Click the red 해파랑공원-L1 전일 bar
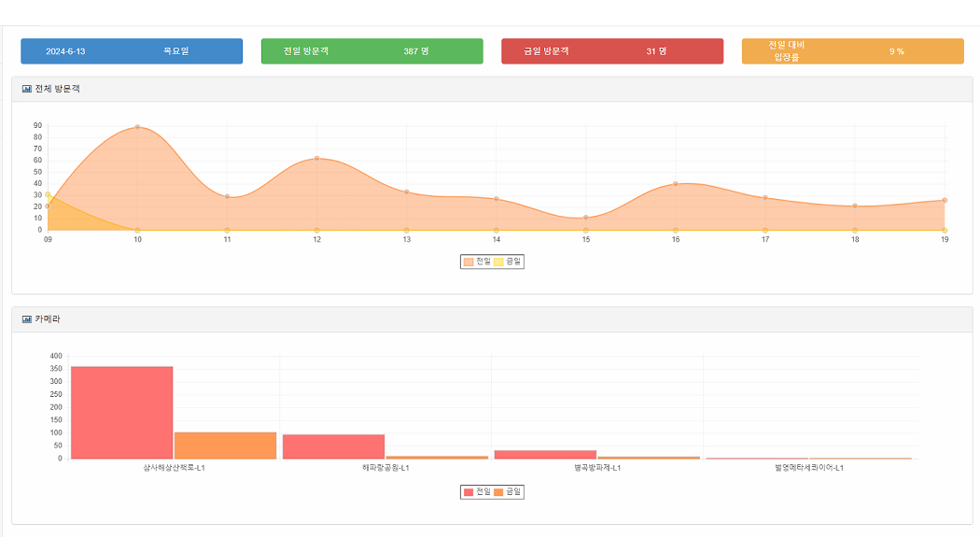980x552 pixels. click(x=333, y=446)
